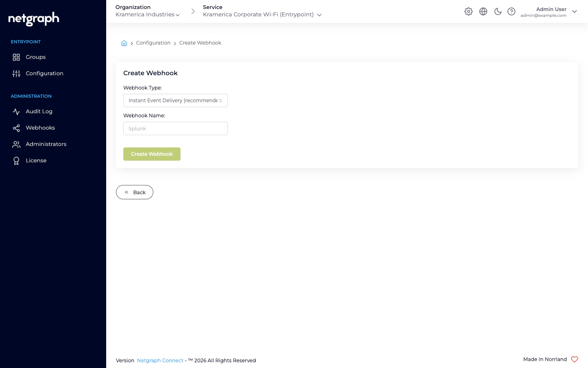
Task: Open help using the question mark icon
Action: [512, 11]
